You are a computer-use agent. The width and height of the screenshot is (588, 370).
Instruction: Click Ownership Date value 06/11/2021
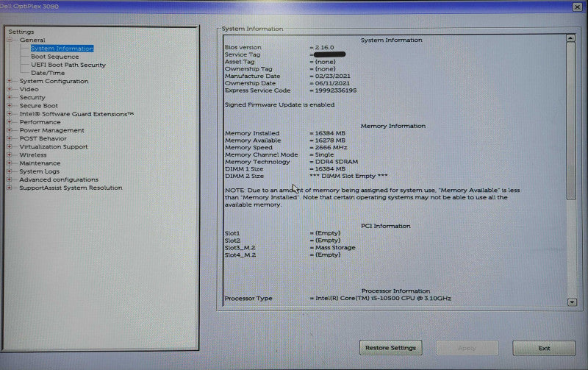click(x=332, y=83)
